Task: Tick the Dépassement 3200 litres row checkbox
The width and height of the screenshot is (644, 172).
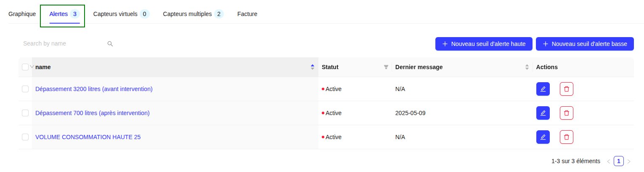Action: point(25,89)
